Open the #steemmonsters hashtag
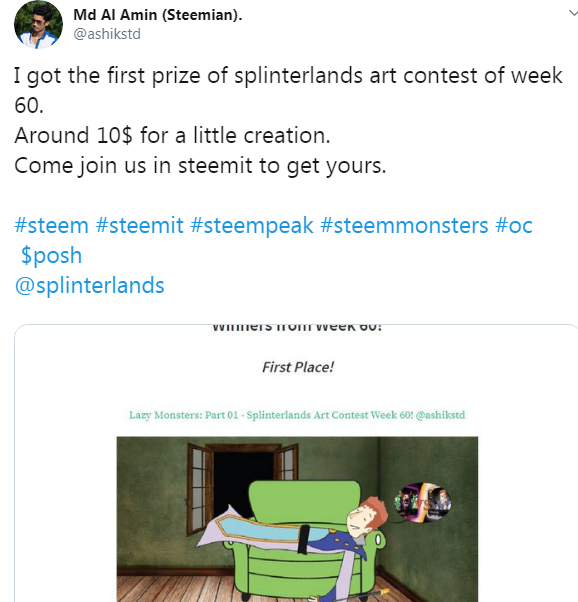 (x=404, y=225)
